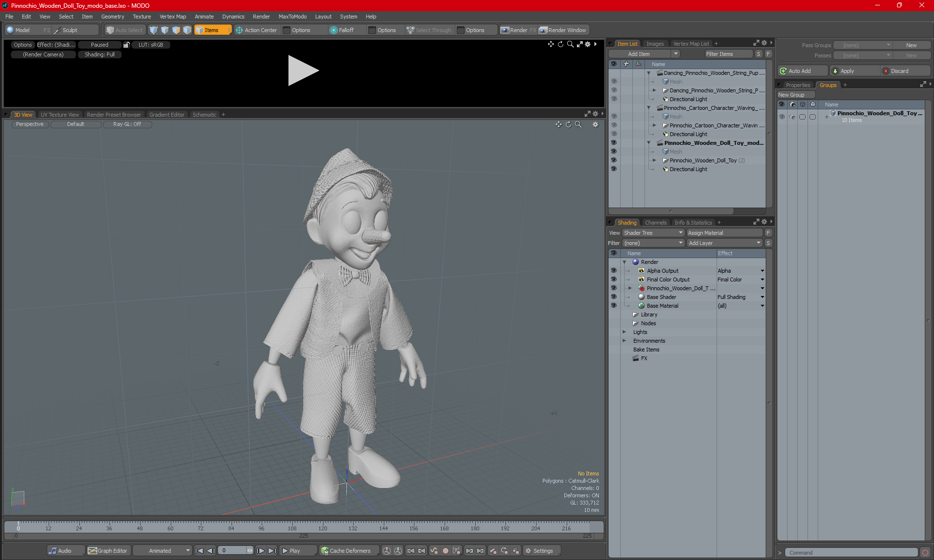
Task: Click Assign Material button
Action: [725, 233]
